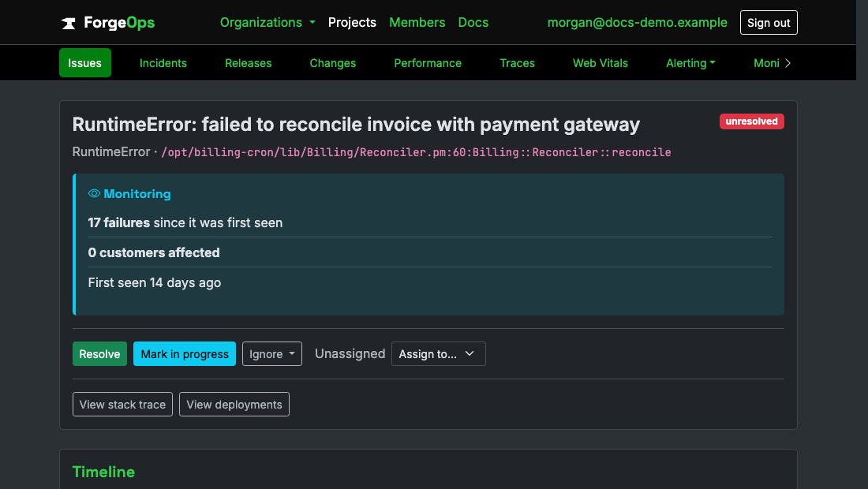Click the green Resolve button
This screenshot has width=868, height=489.
pos(99,354)
